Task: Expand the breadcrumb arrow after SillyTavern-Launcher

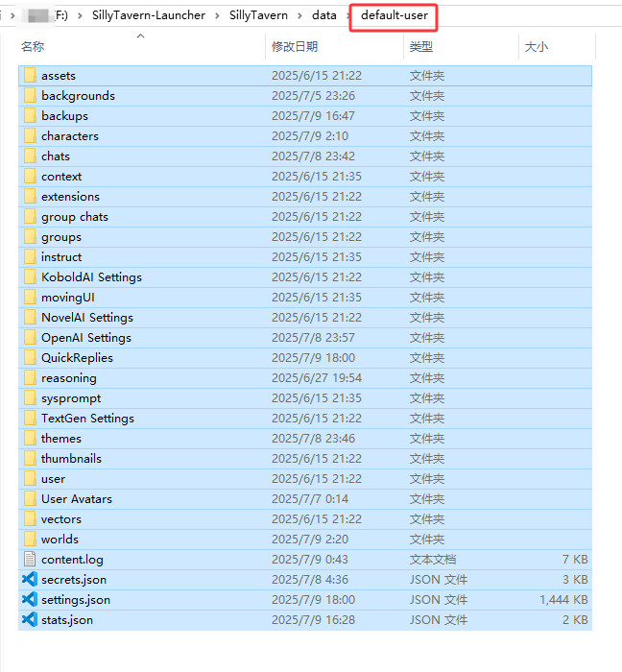Action: (x=218, y=15)
